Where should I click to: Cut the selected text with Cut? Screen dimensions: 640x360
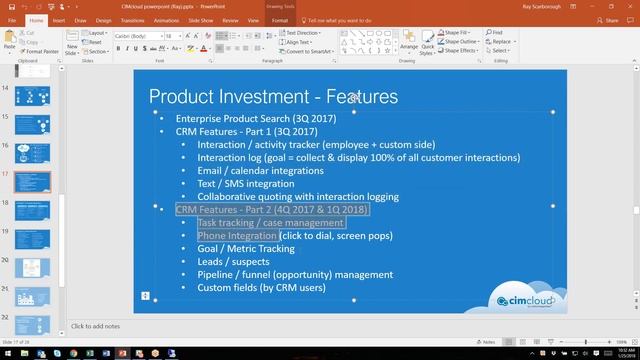tap(27, 33)
